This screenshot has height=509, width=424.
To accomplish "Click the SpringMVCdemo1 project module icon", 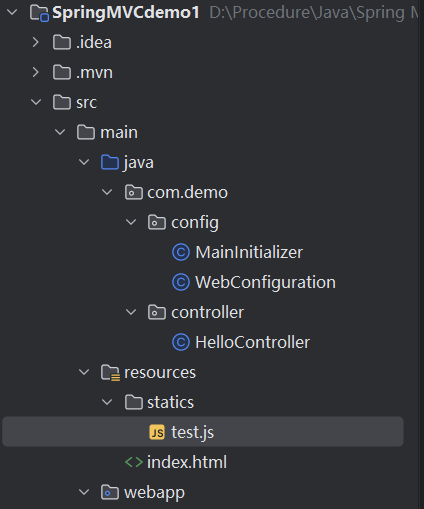I will click(39, 13).
